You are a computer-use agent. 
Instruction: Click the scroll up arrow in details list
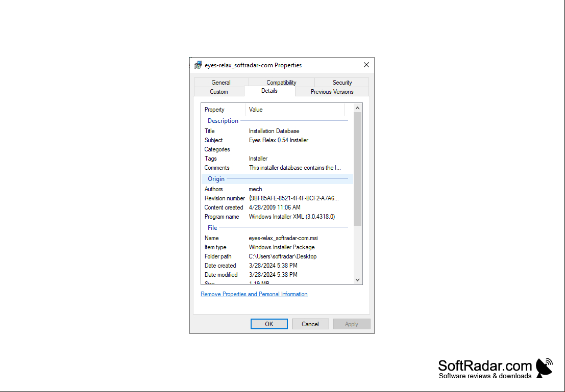coord(357,108)
